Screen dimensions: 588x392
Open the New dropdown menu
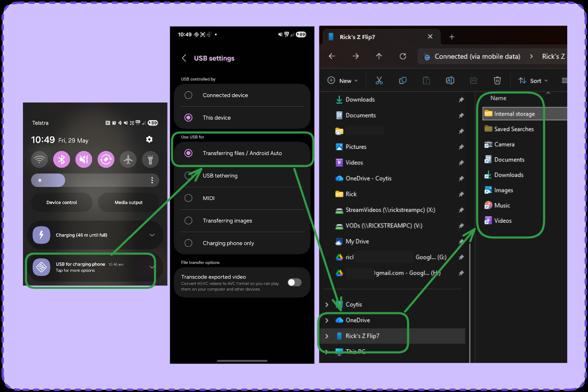343,81
